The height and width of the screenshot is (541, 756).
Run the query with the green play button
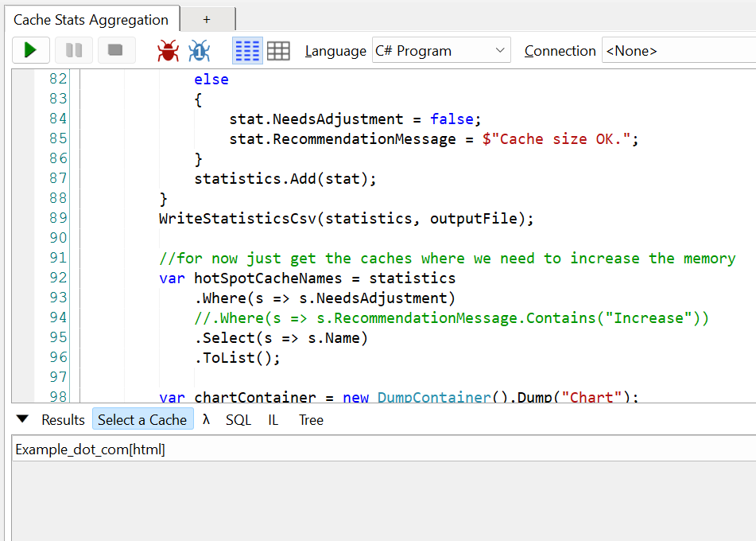[30, 50]
